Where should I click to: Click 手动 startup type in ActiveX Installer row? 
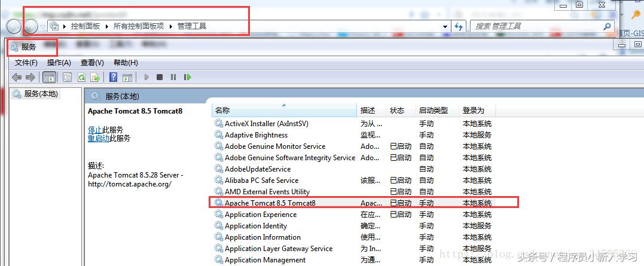426,123
